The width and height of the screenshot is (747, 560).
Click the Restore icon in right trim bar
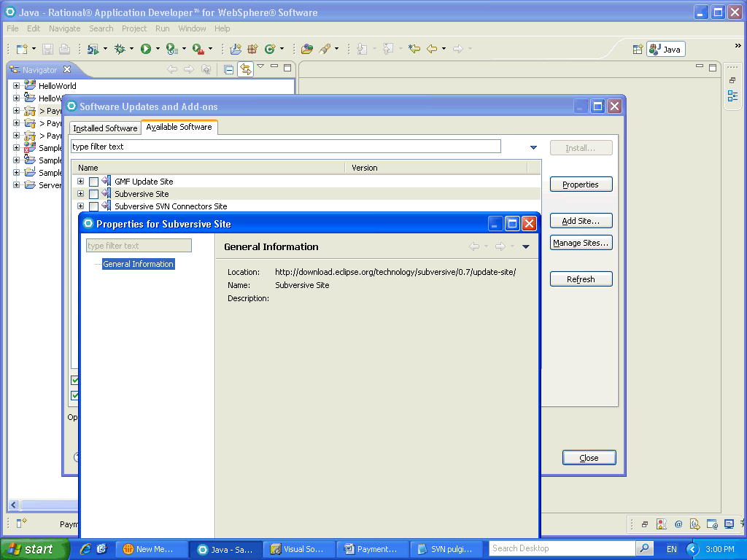[732, 80]
